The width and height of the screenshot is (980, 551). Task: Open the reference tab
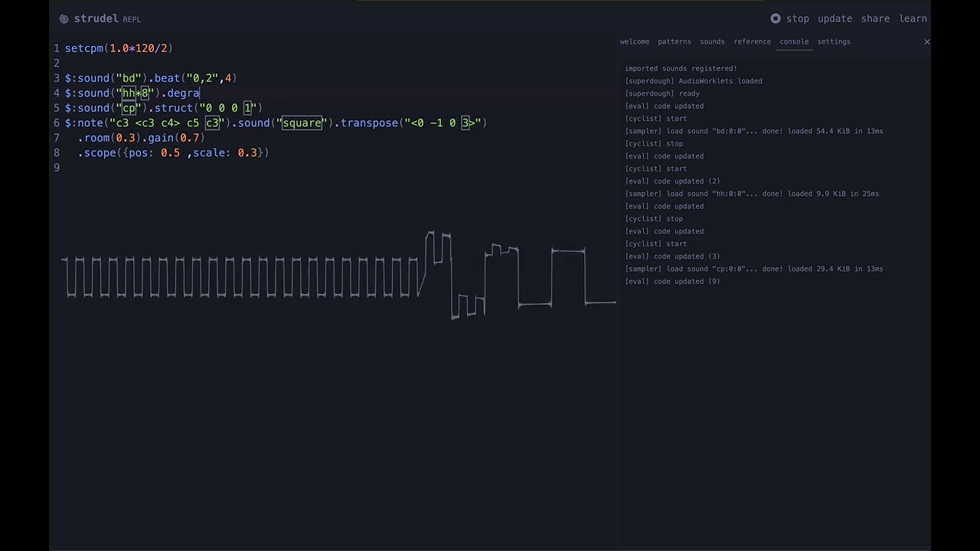[x=752, y=41]
